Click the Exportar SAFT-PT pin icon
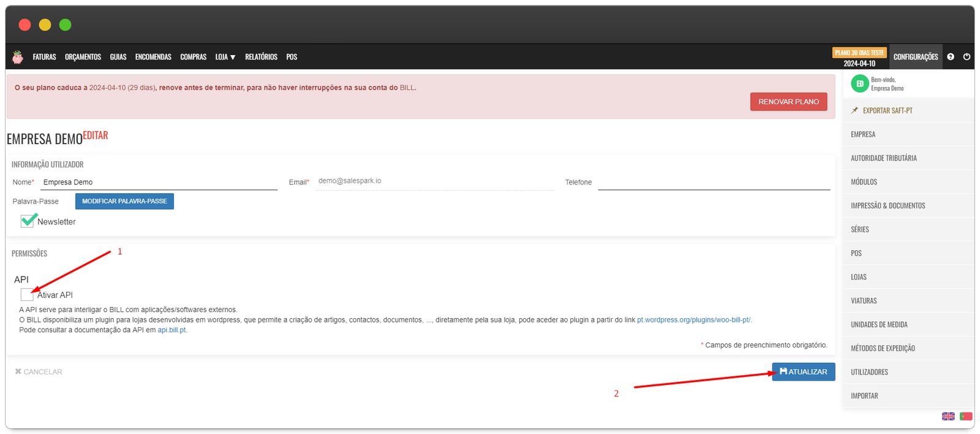Screen dimensions: 980x434 [x=854, y=110]
